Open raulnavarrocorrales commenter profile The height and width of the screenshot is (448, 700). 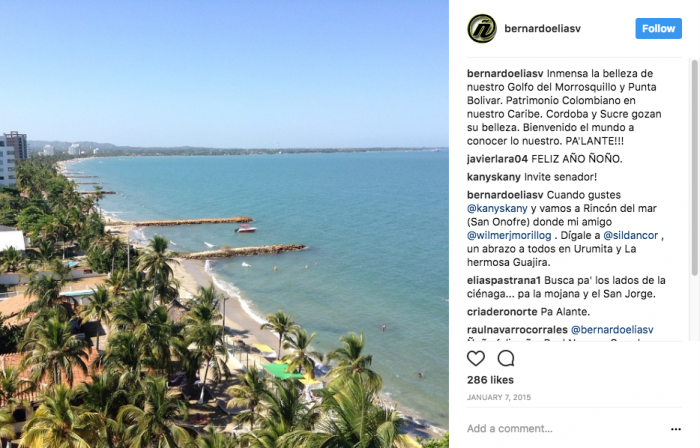click(x=517, y=330)
